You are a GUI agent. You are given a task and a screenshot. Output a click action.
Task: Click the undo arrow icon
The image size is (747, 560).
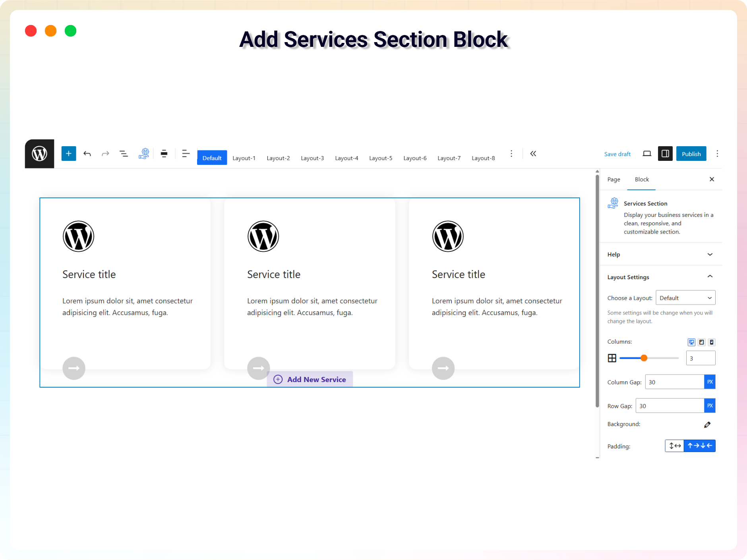pos(87,154)
